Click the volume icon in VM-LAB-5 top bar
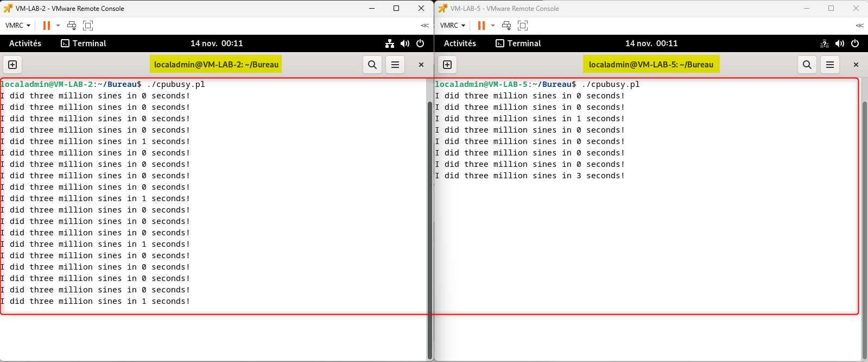Image resolution: width=868 pixels, height=362 pixels. [x=840, y=43]
